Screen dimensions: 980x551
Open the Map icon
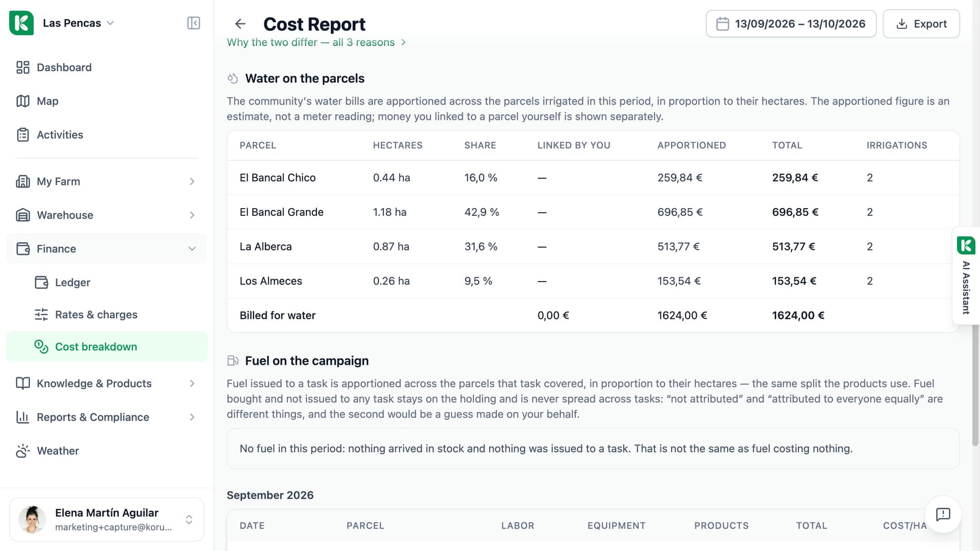tap(23, 101)
